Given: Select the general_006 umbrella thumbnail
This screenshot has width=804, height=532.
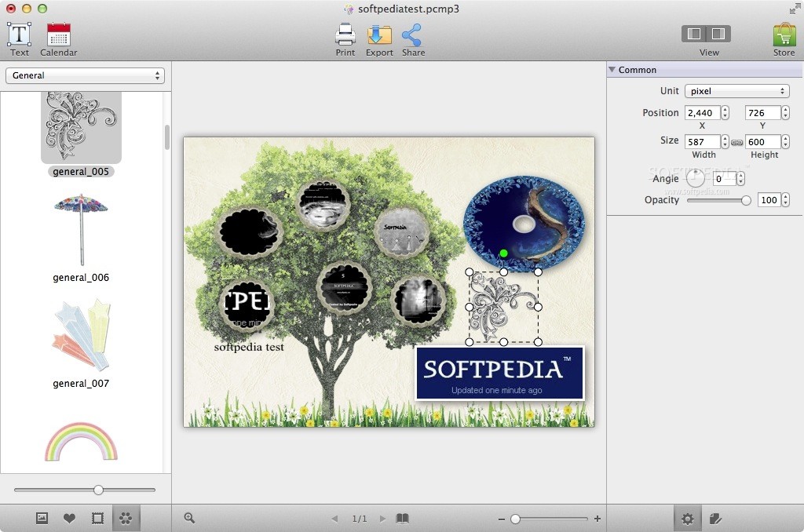Looking at the screenshot, I should point(81,230).
